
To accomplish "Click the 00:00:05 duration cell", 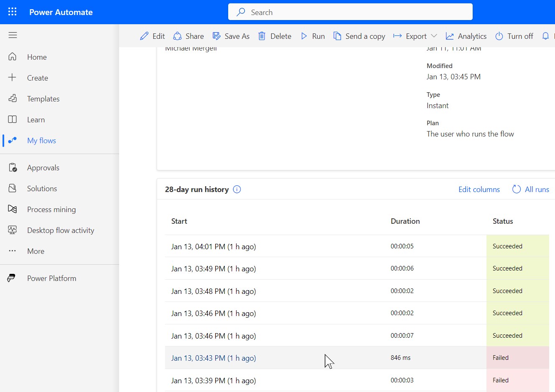I will click(x=402, y=246).
